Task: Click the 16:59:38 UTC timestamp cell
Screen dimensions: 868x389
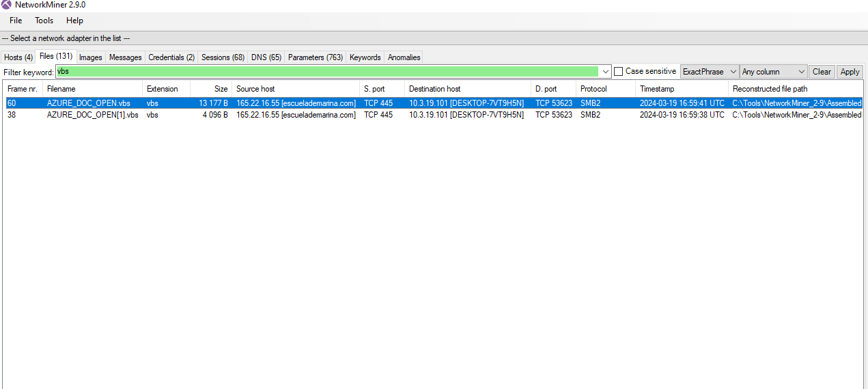Action: click(682, 115)
